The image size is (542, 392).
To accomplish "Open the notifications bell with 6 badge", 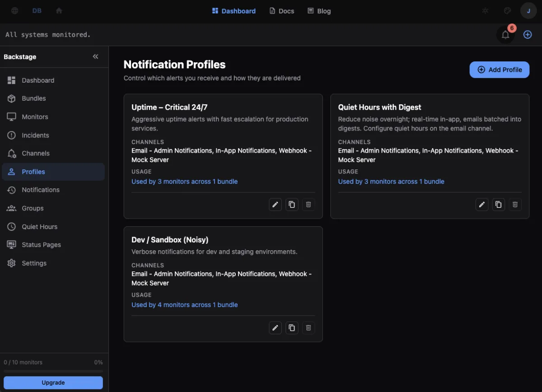I will [x=505, y=34].
